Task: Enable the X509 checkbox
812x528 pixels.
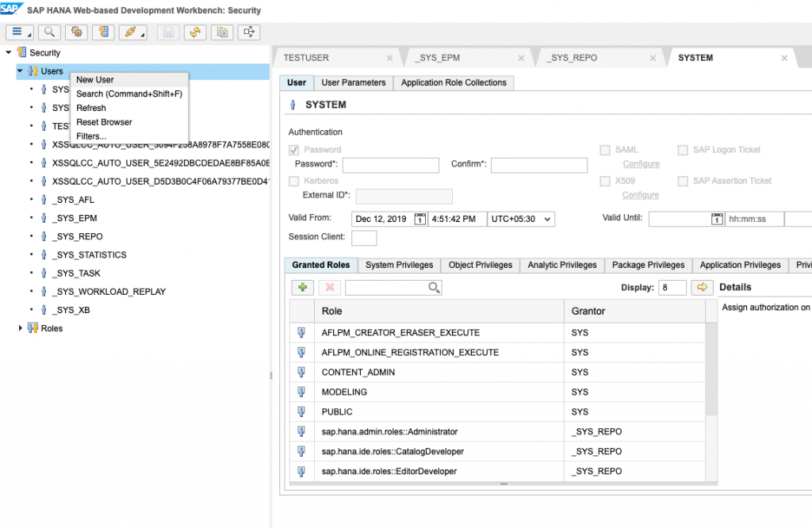Action: [x=605, y=182]
